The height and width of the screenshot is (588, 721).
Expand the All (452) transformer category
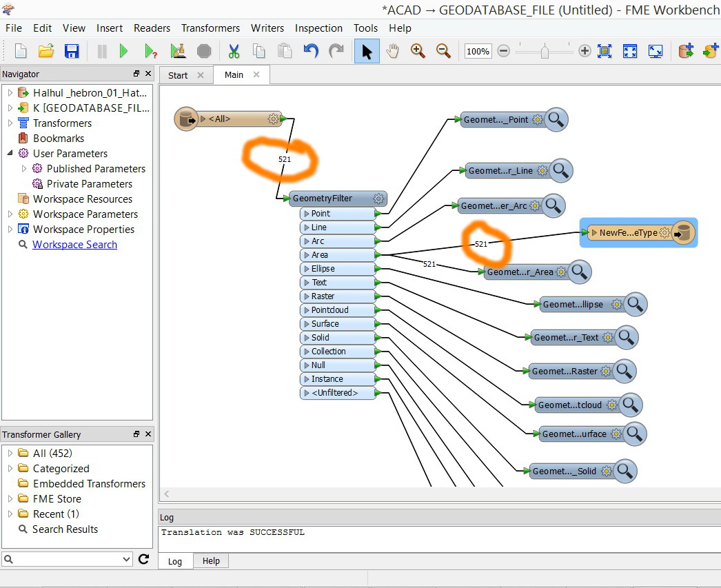tap(12, 453)
